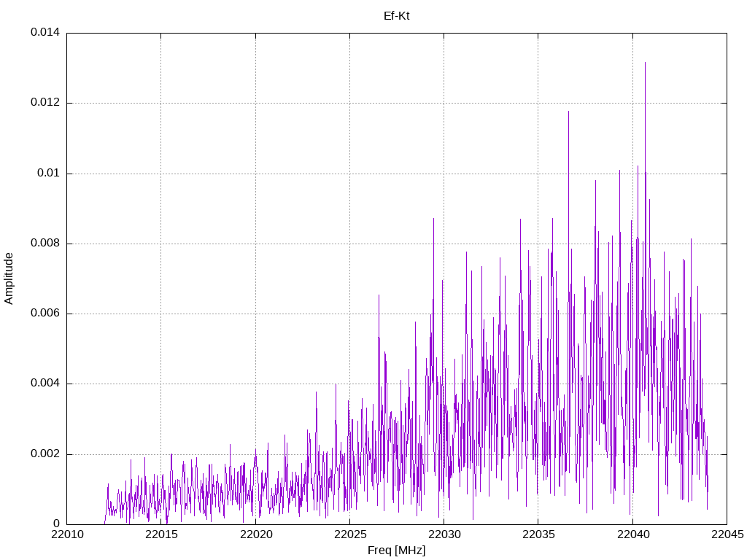Select the 0.014 y-axis tick label
The height and width of the screenshot is (560, 747).
(x=44, y=33)
